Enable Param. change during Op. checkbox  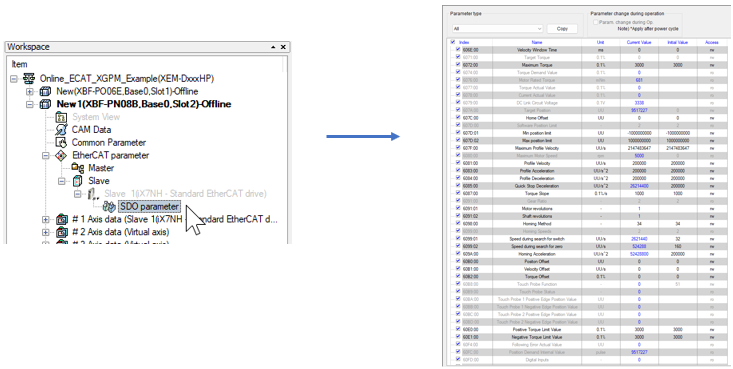point(596,22)
